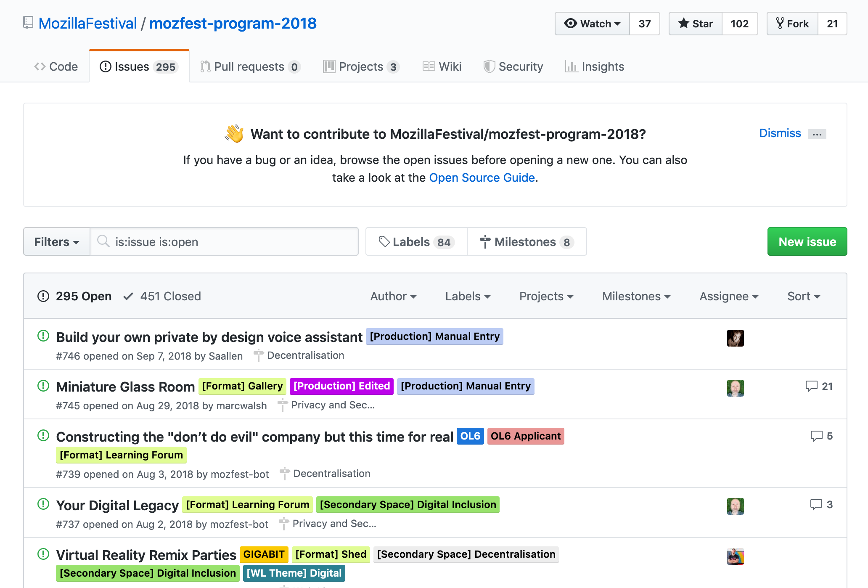Open the MozillaFestival organization link
Image resolution: width=868 pixels, height=588 pixels.
[88, 23]
